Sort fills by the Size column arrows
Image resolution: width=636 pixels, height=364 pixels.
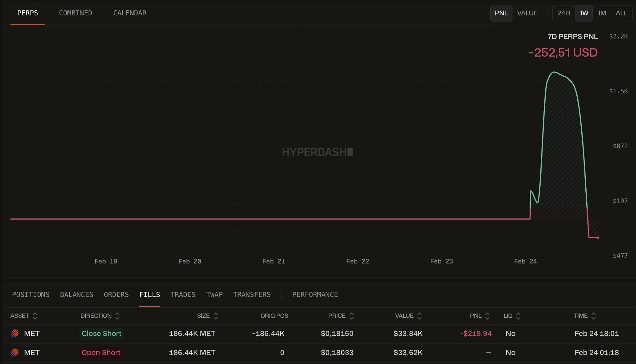pyautogui.click(x=216, y=316)
